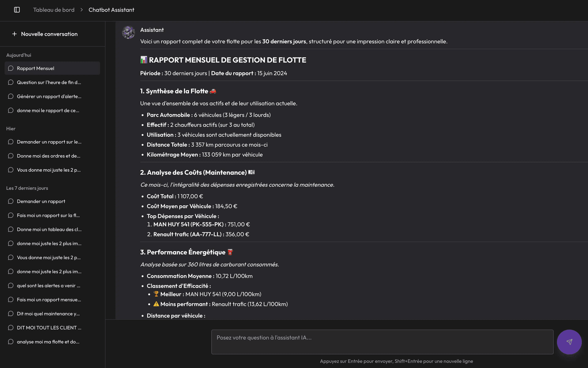Open quel sont les alertes a venir chat
Viewport: 588px width, 368px height.
point(48,285)
